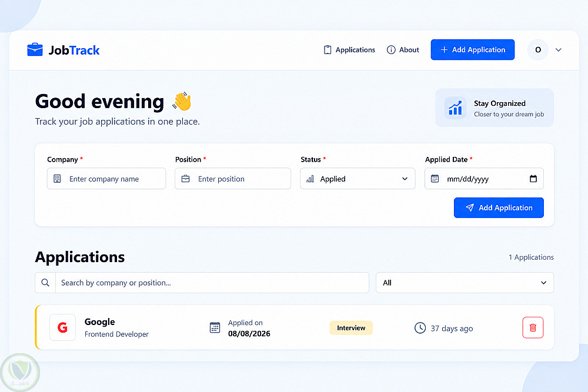The width and height of the screenshot is (588, 392).
Task: Open the All status filter dropdown
Action: coord(465,283)
